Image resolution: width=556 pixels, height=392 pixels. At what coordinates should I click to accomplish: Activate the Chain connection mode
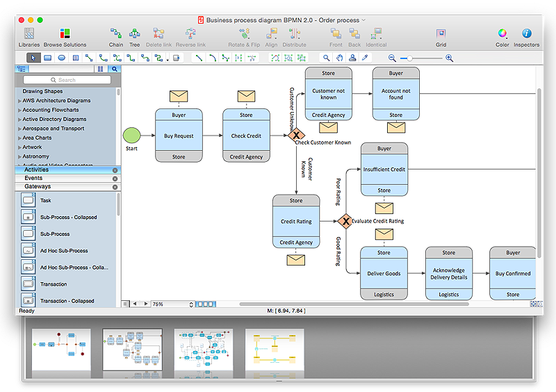click(116, 38)
